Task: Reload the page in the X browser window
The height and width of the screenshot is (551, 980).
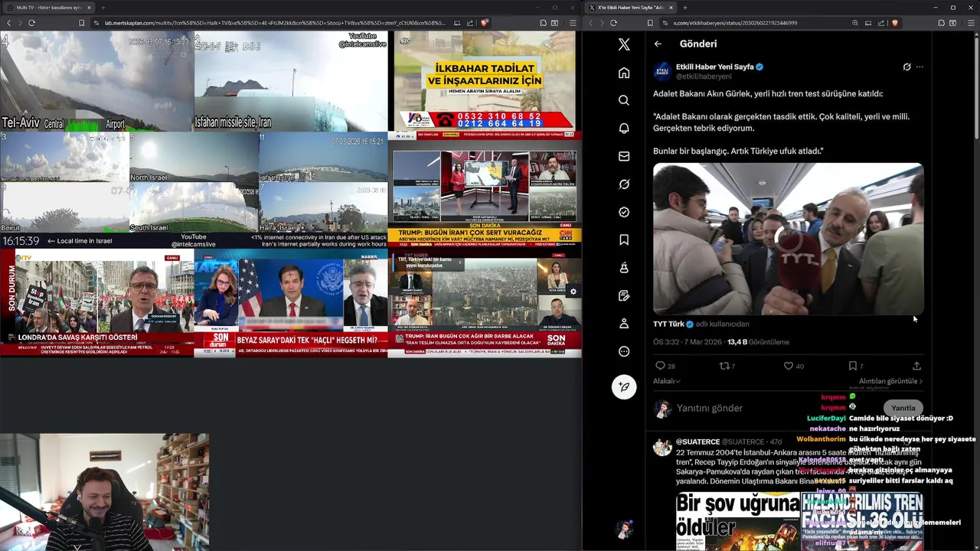Action: pos(613,23)
